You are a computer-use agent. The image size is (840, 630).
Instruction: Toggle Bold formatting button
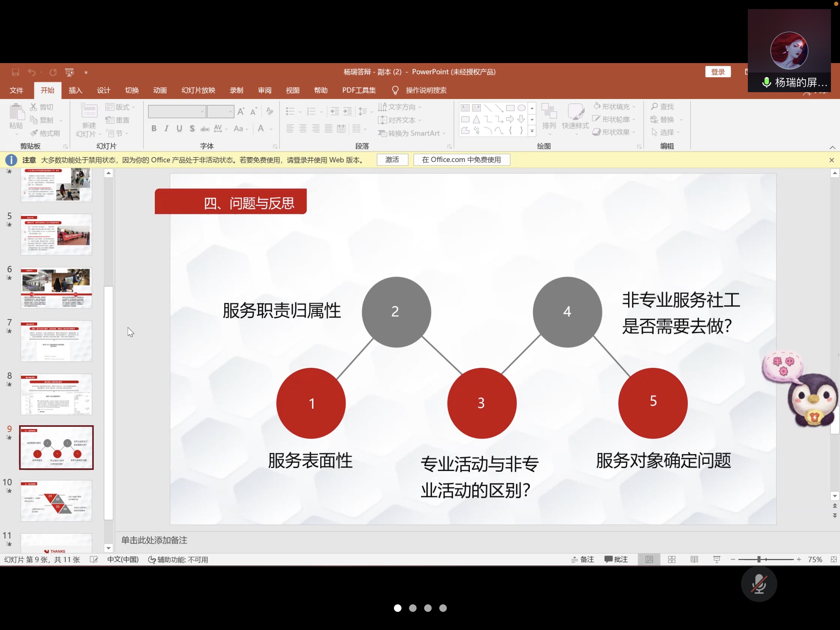pyautogui.click(x=154, y=129)
